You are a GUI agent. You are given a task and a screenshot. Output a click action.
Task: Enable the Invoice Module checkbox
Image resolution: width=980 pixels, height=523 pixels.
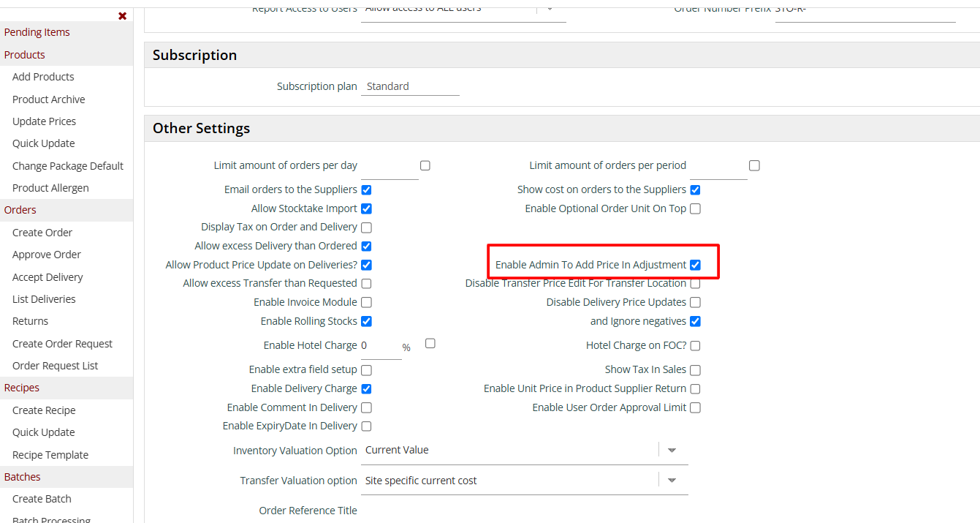click(366, 302)
